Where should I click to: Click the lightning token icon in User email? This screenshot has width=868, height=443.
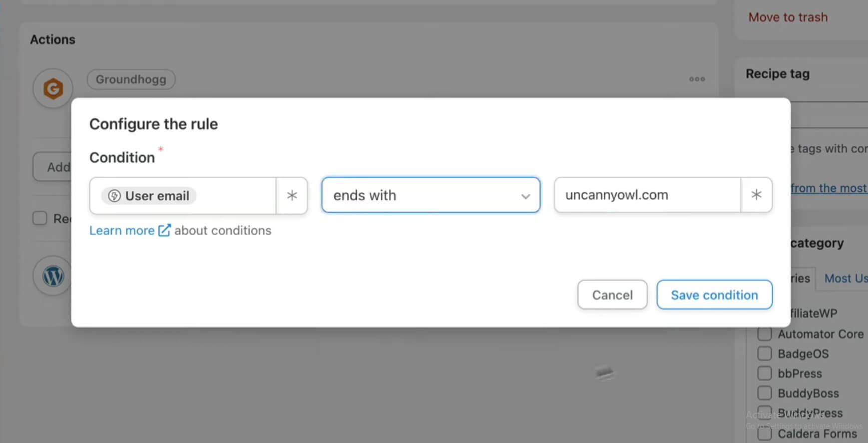[114, 196]
